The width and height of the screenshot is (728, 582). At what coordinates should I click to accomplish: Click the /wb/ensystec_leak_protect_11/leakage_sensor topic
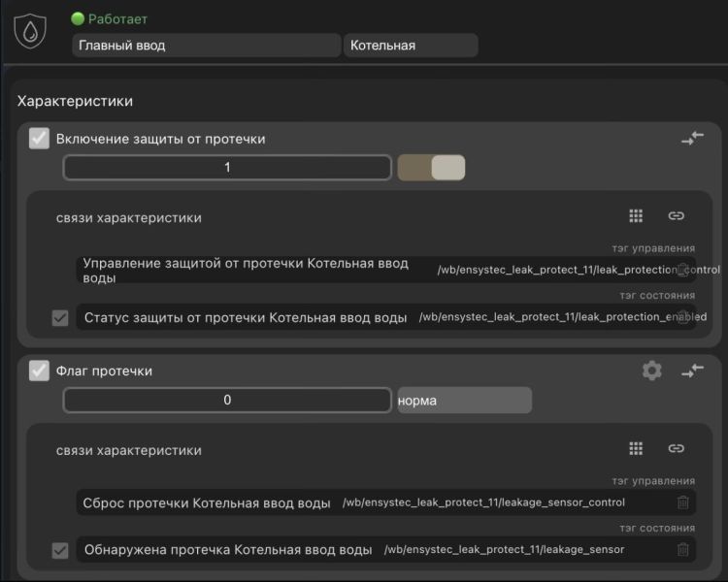(504, 550)
